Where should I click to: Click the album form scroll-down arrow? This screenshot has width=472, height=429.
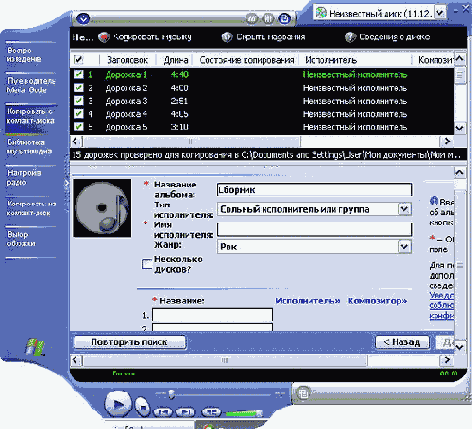(460, 347)
